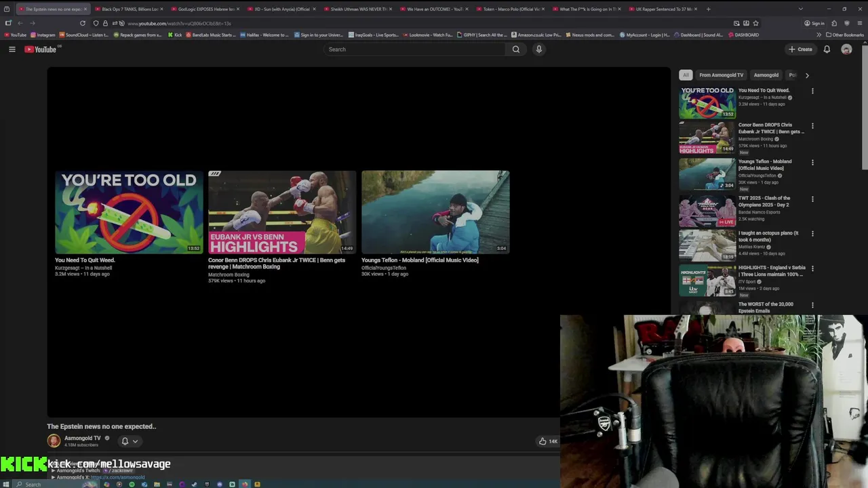Select the All filter chip
The height and width of the screenshot is (488, 868).
click(x=686, y=75)
